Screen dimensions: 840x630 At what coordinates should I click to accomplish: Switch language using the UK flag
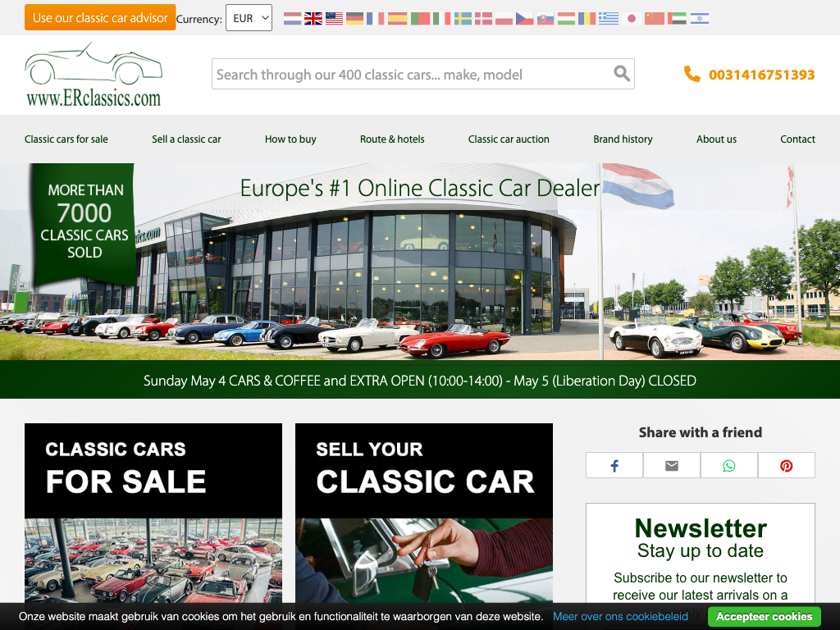(x=313, y=18)
